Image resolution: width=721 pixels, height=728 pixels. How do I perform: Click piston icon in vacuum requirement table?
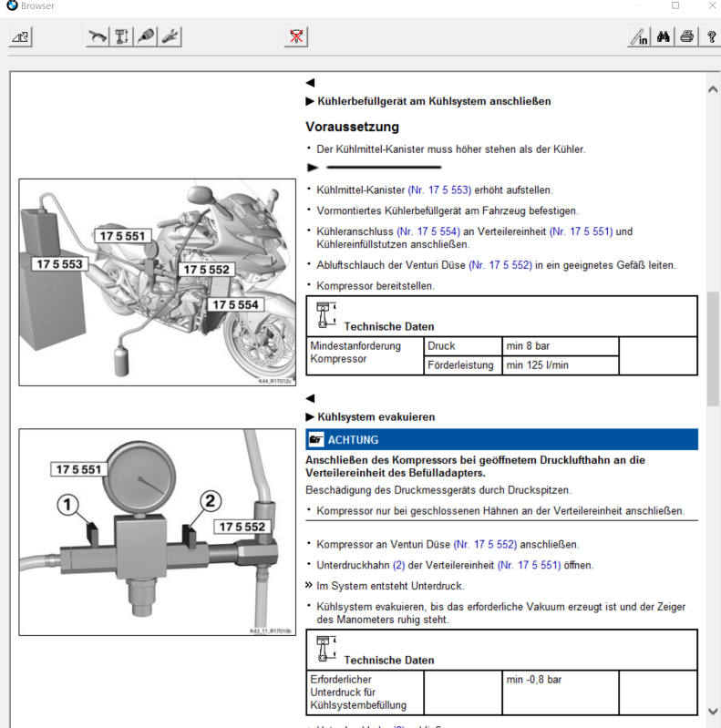click(x=326, y=649)
